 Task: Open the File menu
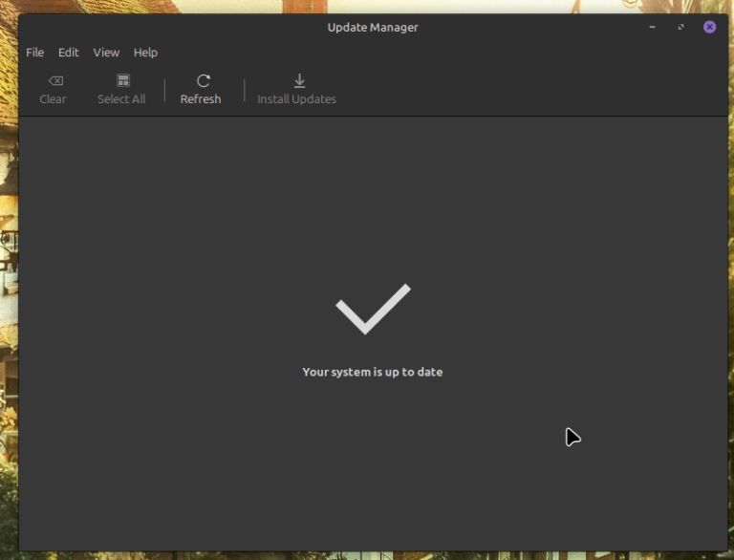(35, 53)
